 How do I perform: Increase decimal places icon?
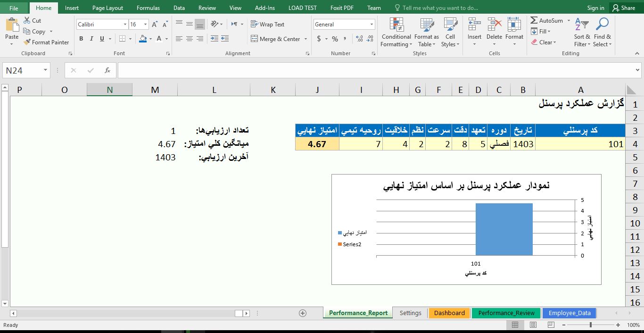point(360,39)
